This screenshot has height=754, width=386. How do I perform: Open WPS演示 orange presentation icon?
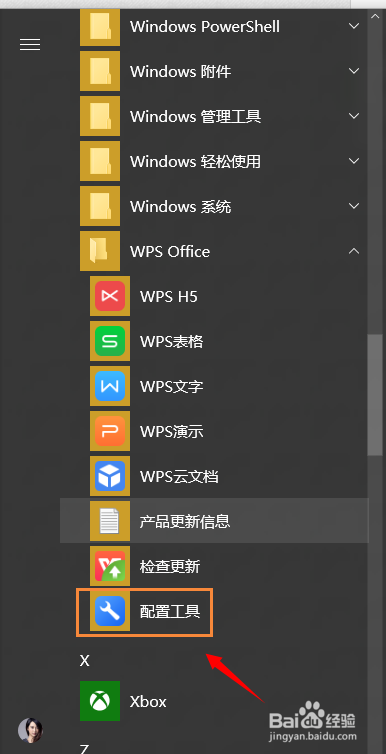click(110, 431)
